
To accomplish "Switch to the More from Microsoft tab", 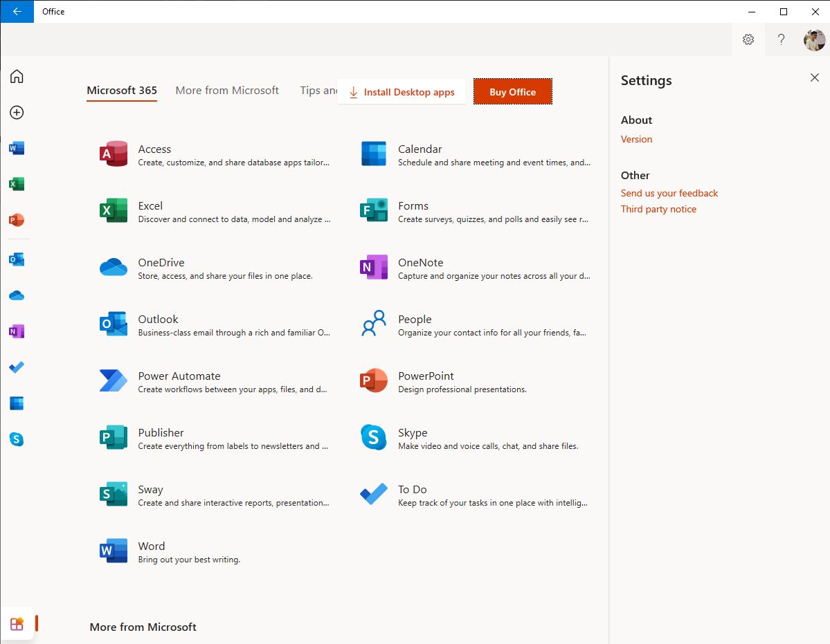I will (227, 90).
